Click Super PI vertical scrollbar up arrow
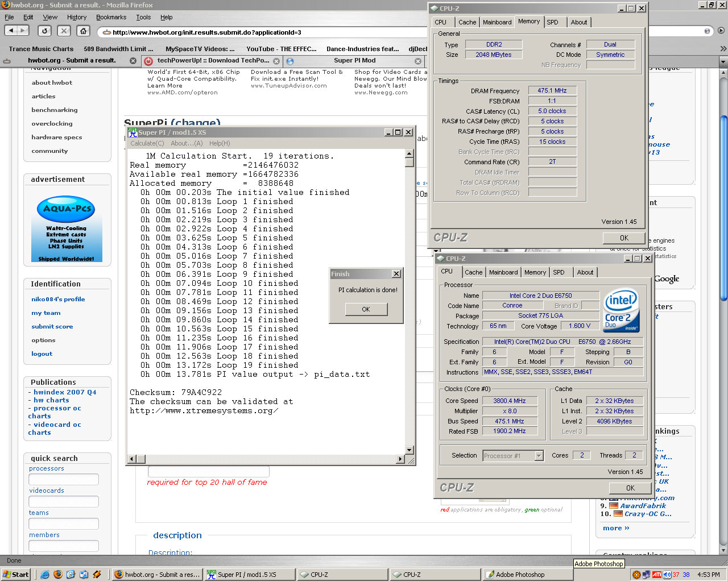 (409, 153)
